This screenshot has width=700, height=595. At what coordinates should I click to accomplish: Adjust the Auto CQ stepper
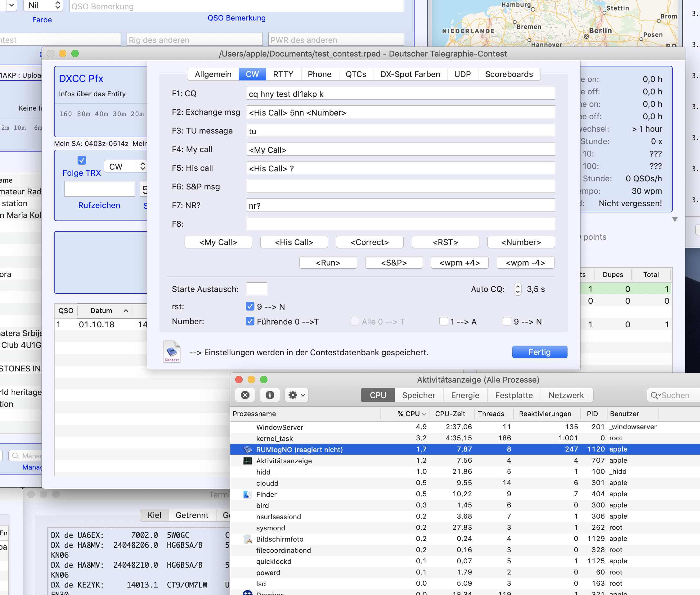point(517,289)
